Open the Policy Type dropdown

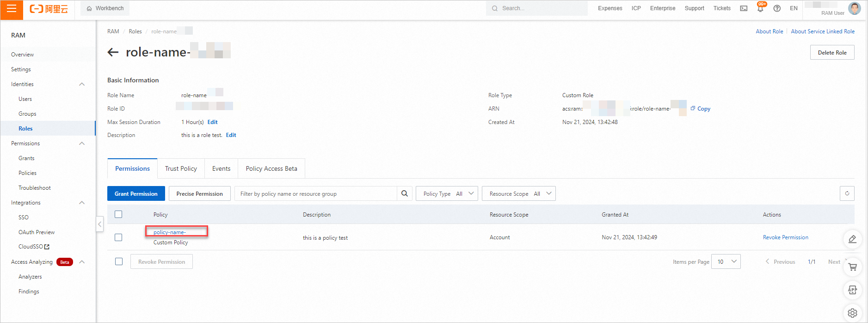click(447, 193)
